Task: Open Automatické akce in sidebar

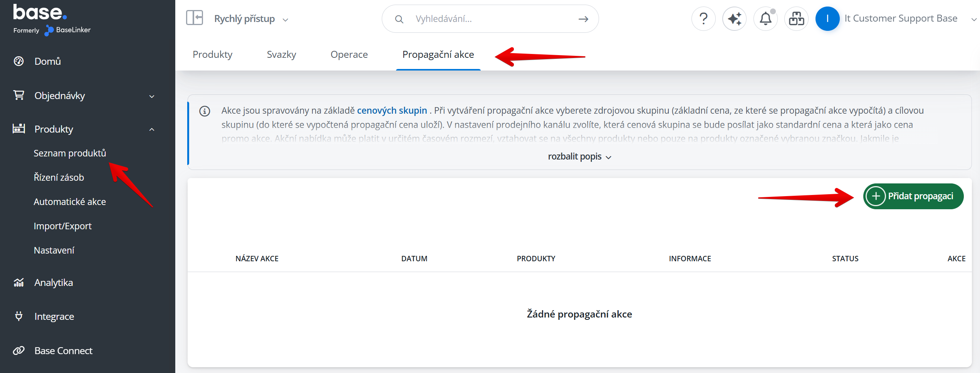Action: [x=70, y=202]
